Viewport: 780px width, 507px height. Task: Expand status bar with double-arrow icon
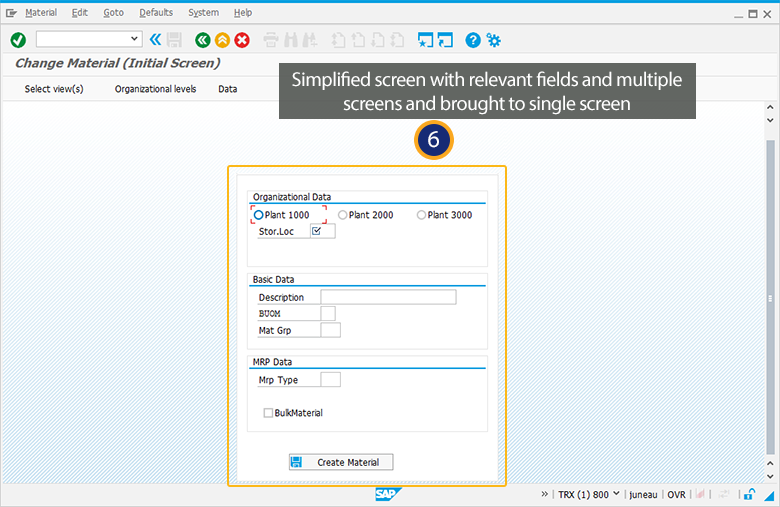[x=544, y=494]
